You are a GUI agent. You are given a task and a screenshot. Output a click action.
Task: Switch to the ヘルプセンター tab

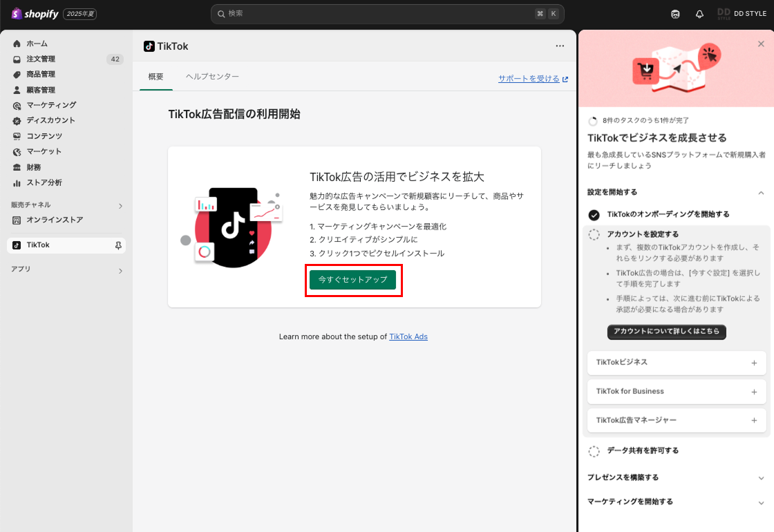point(212,77)
